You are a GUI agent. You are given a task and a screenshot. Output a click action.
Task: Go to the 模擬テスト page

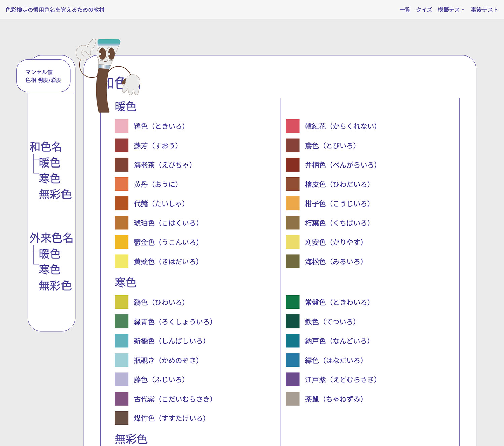pos(451,10)
